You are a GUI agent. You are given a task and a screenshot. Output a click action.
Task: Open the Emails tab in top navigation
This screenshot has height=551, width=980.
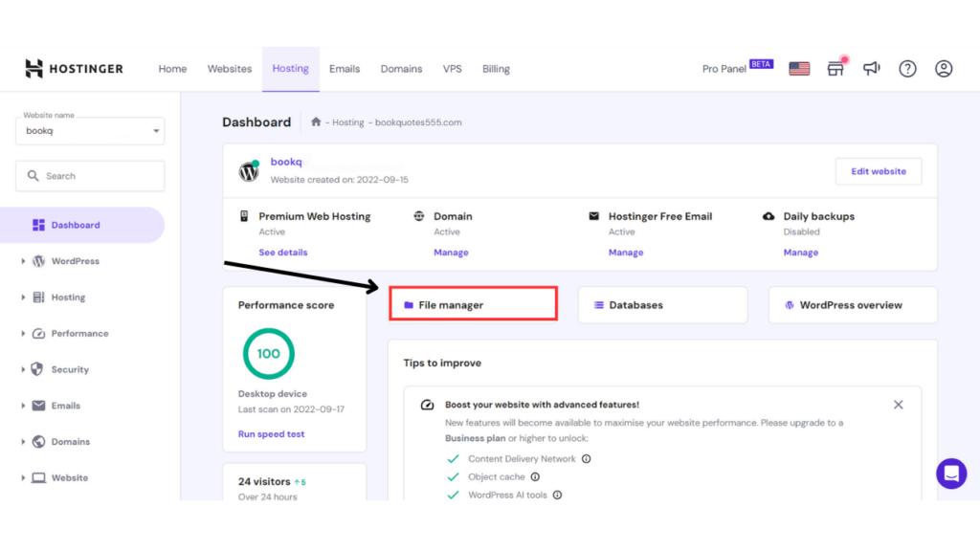[x=345, y=69]
